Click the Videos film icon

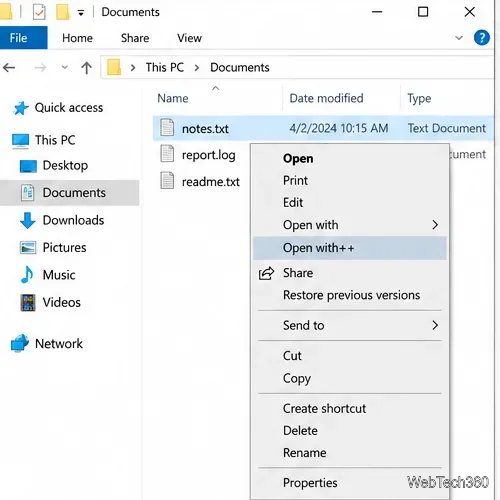28,302
